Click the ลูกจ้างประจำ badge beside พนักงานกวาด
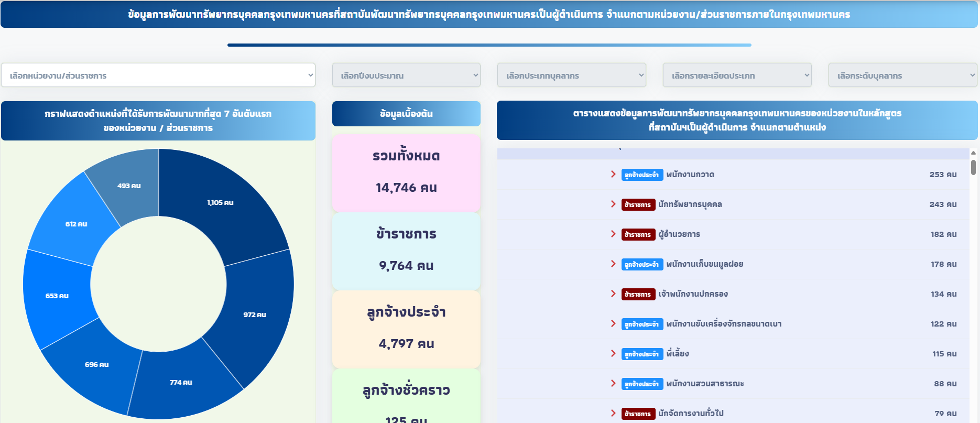This screenshot has height=423, width=980. (x=642, y=175)
